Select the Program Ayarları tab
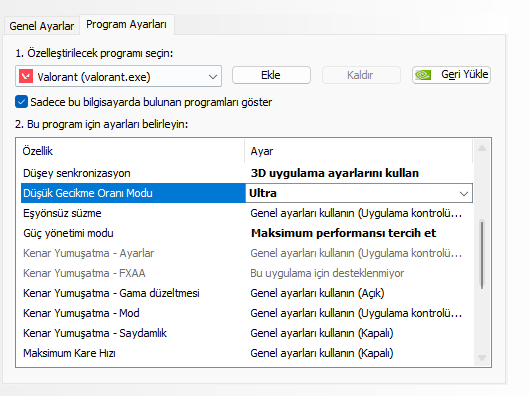530x396 pixels. (x=126, y=24)
